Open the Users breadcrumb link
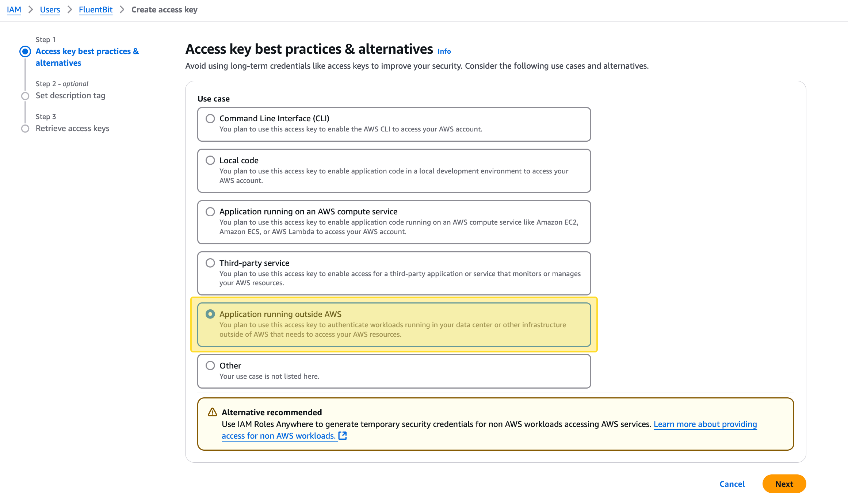Viewport: 848px width, 504px height. [50, 10]
